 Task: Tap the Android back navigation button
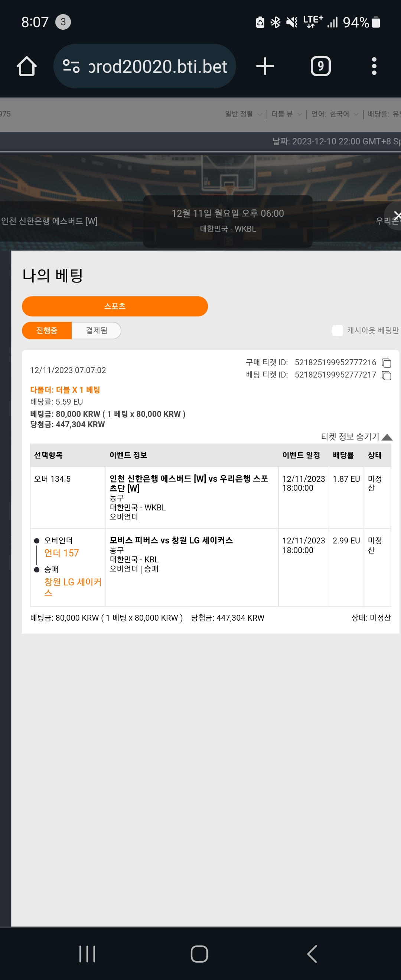pos(312,954)
